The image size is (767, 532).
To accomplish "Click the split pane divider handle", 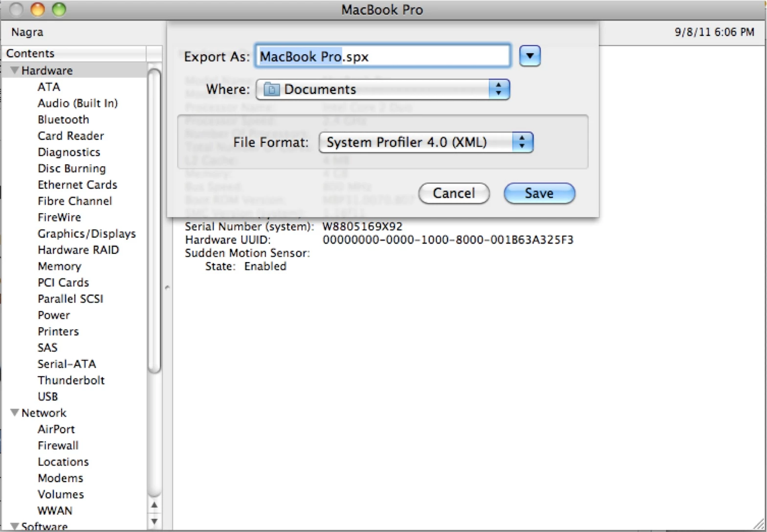I will point(167,288).
